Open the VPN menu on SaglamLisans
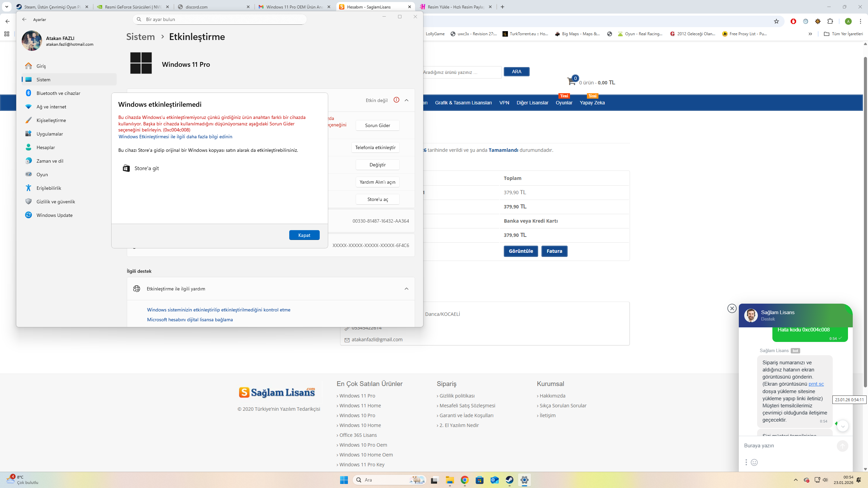Viewport: 868px width, 488px height. [504, 103]
